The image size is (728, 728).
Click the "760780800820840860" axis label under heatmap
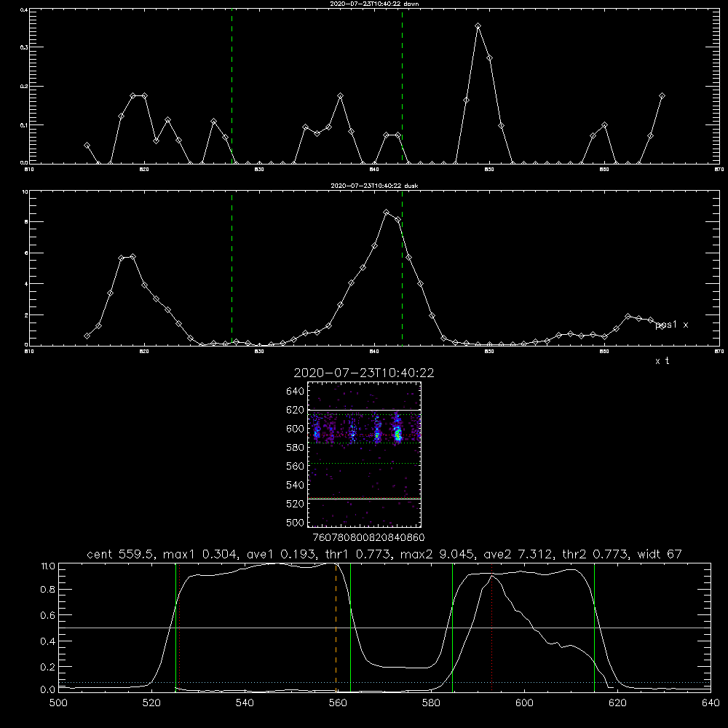tap(368, 538)
